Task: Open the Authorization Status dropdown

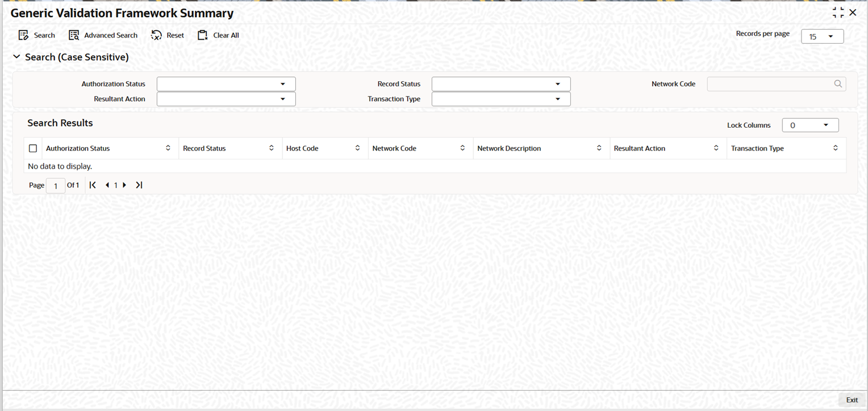Action: [x=226, y=84]
